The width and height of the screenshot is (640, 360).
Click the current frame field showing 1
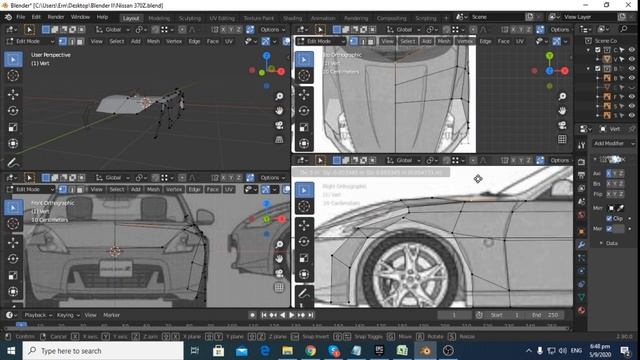[454, 315]
